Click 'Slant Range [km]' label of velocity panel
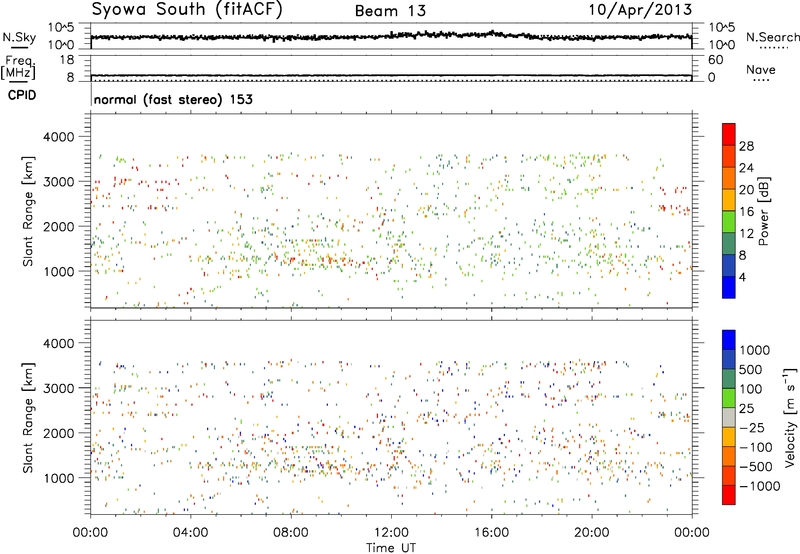Viewport: 800px width, 554px height. point(28,418)
